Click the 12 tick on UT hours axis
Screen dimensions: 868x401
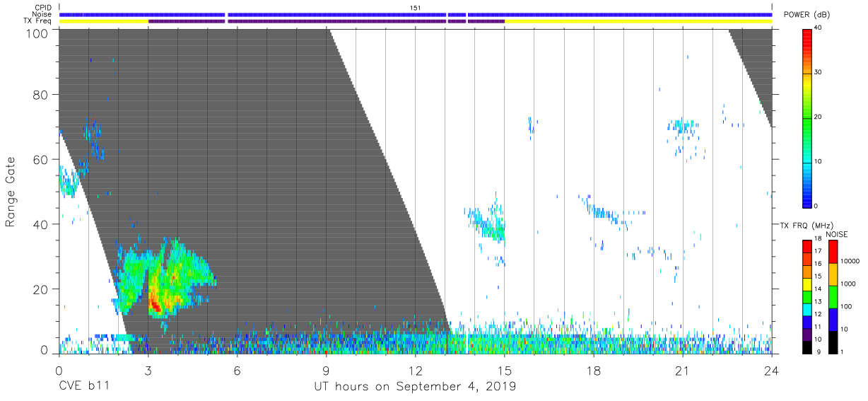[415, 371]
